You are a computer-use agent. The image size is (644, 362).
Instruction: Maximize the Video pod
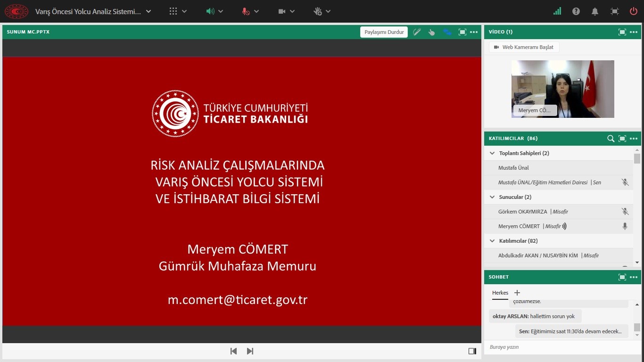click(622, 32)
